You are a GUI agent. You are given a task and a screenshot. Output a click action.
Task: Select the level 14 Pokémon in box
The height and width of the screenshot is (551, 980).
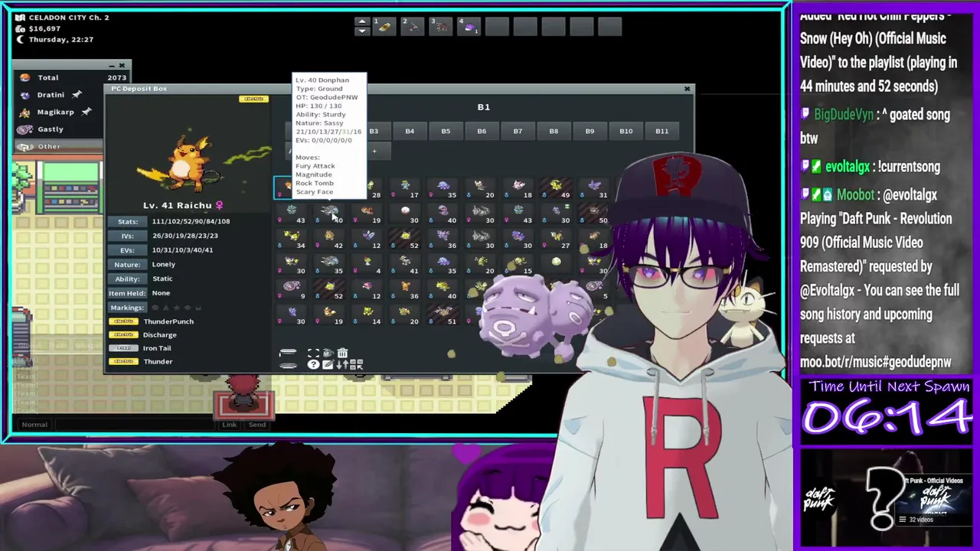pos(368,315)
